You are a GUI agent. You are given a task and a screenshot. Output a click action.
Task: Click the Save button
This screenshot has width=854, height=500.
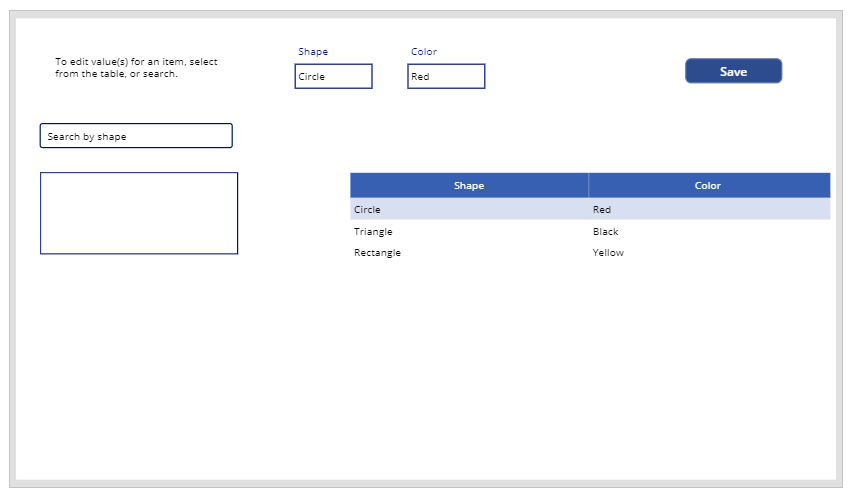(x=733, y=71)
